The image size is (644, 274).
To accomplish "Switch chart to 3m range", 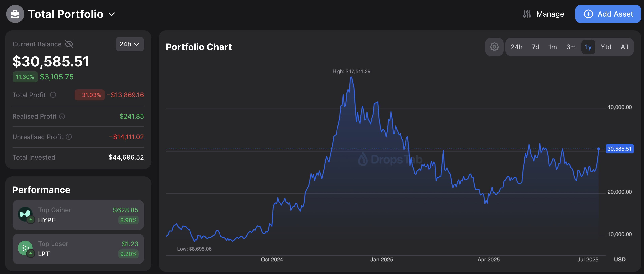I will [x=571, y=47].
